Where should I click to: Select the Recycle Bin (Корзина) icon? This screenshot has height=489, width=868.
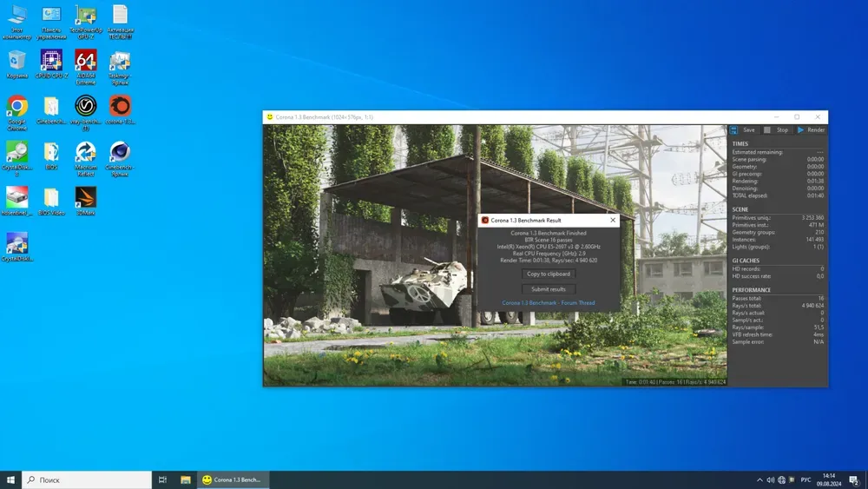coord(16,62)
